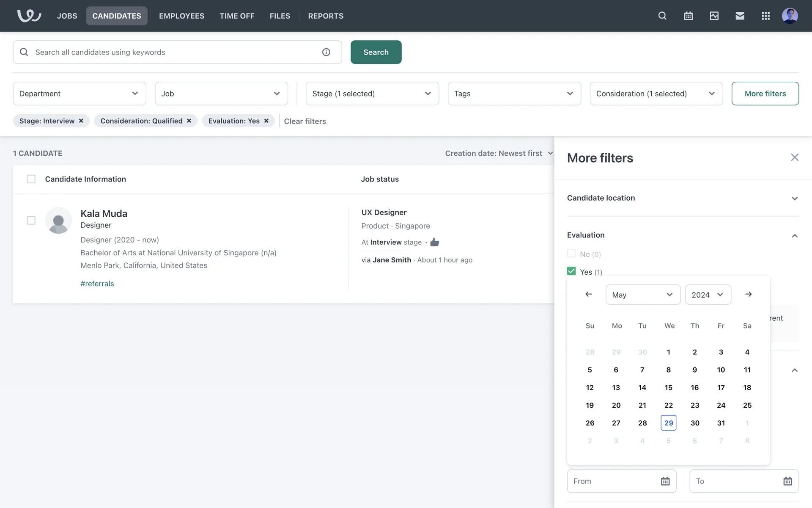Switch to the Employees tab
The height and width of the screenshot is (508, 812).
181,16
